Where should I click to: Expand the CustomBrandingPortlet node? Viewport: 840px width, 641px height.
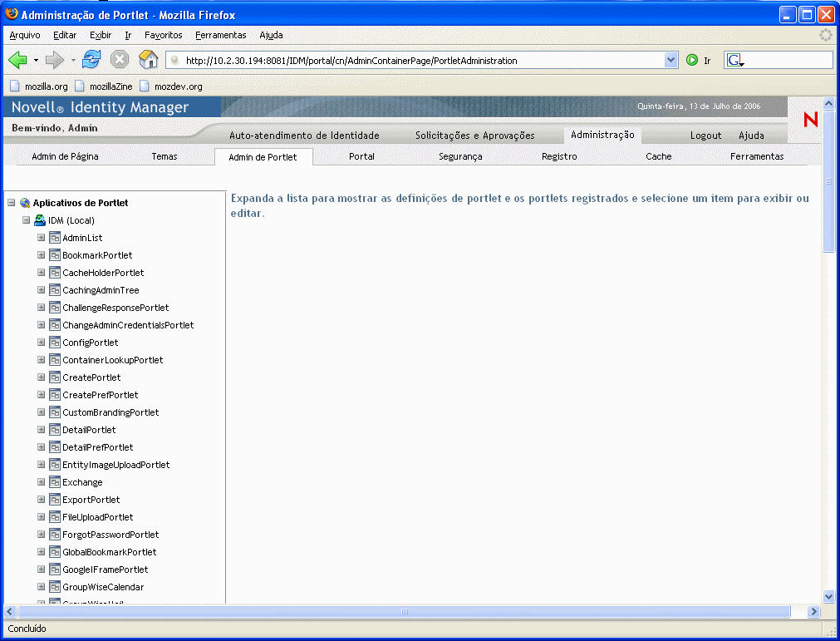pos(41,412)
